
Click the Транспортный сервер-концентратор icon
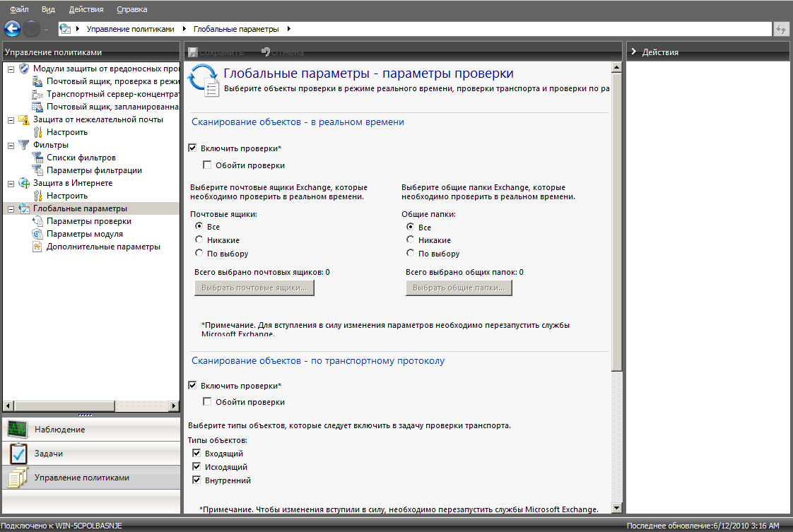pyautogui.click(x=37, y=94)
